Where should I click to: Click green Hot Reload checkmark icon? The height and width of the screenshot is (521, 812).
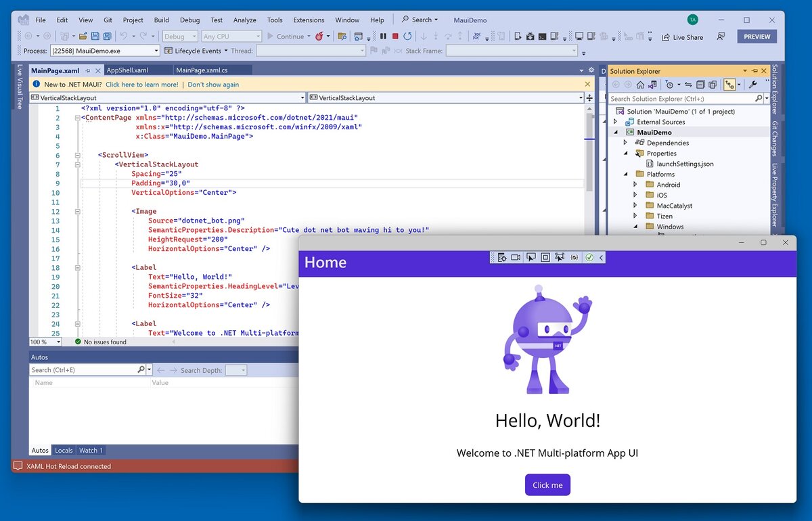(589, 257)
